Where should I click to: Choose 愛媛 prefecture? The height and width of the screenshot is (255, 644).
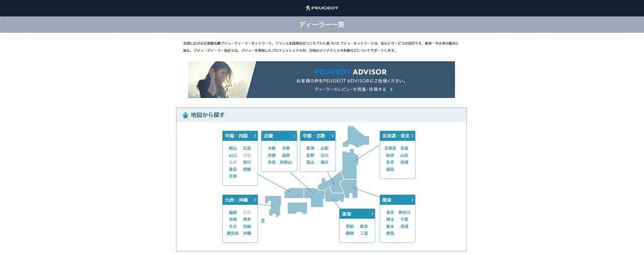(x=247, y=169)
